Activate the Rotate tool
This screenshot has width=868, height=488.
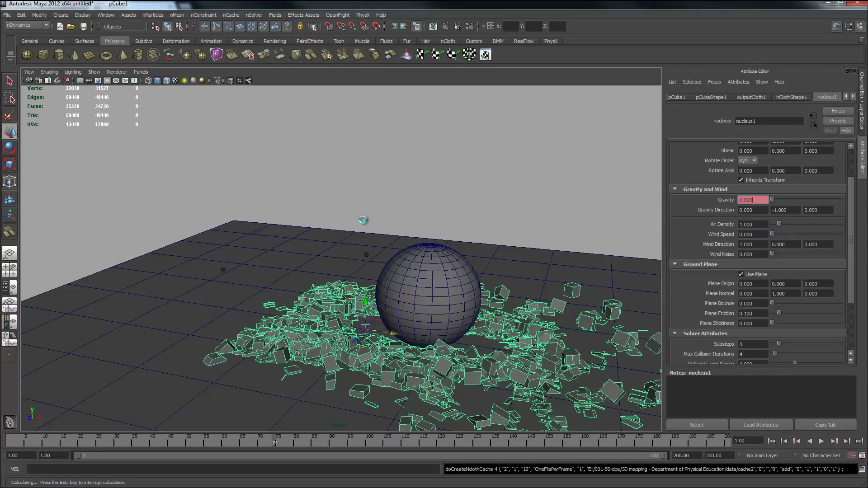click(x=9, y=148)
